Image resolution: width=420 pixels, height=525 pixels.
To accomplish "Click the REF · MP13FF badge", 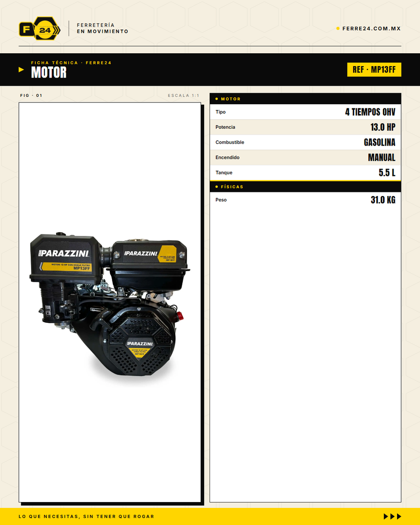I will (x=374, y=70).
